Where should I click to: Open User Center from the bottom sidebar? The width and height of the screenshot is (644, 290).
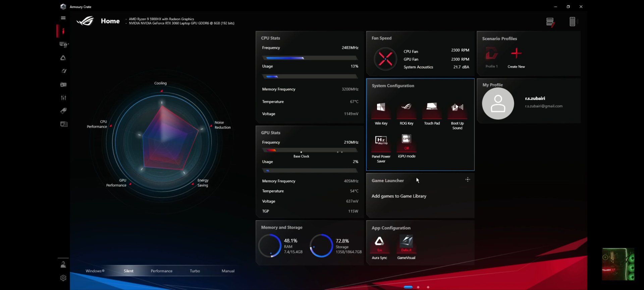63,265
